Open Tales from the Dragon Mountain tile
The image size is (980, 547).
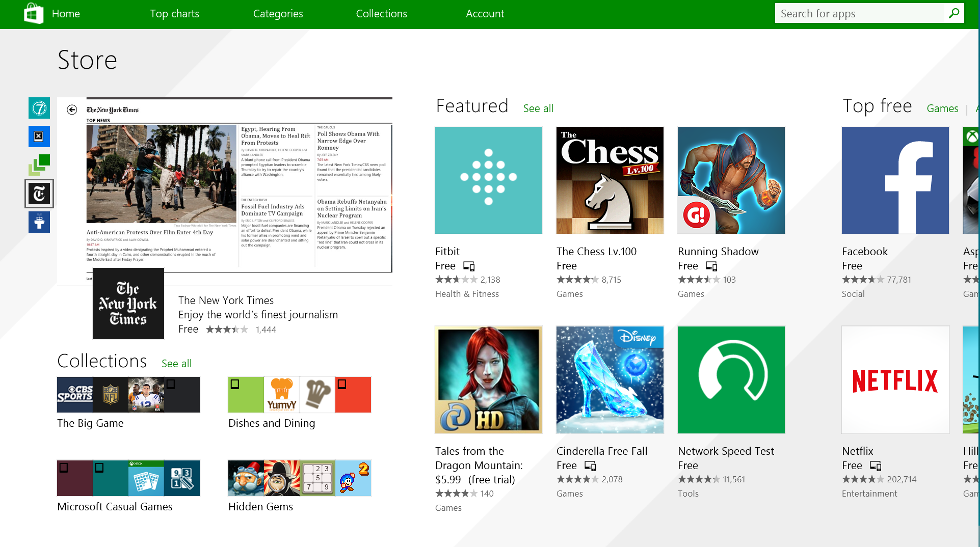tap(489, 380)
